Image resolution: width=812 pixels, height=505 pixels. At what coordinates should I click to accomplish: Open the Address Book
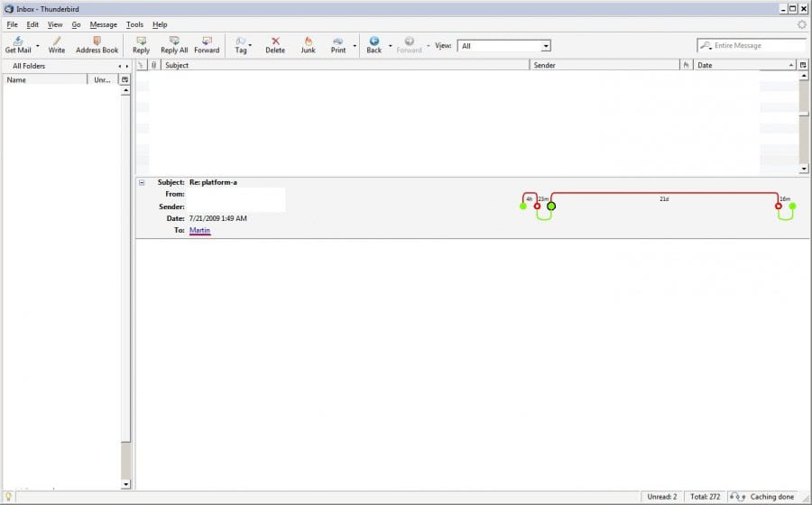(97, 41)
